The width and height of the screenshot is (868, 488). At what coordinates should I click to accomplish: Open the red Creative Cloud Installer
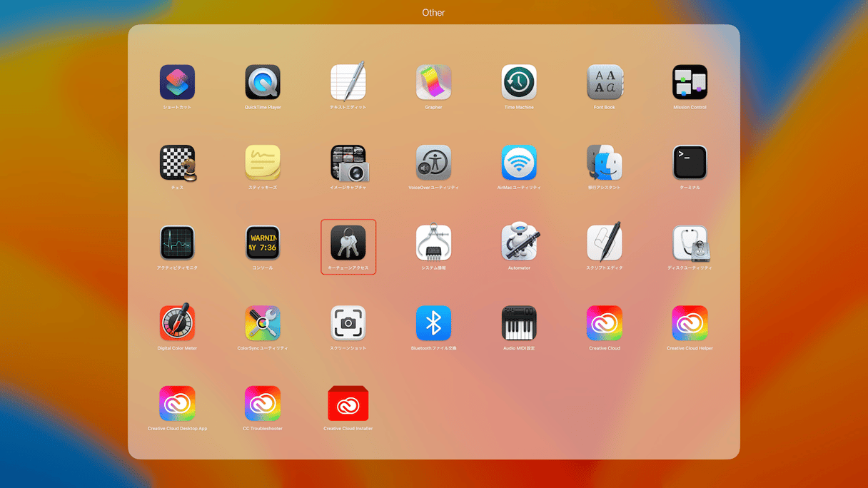click(348, 404)
